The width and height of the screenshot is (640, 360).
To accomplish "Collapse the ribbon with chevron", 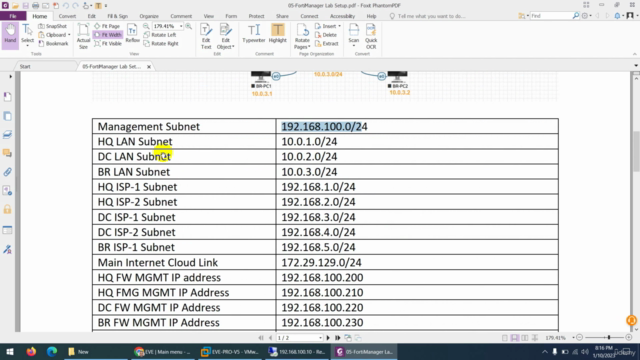I will [635, 54].
